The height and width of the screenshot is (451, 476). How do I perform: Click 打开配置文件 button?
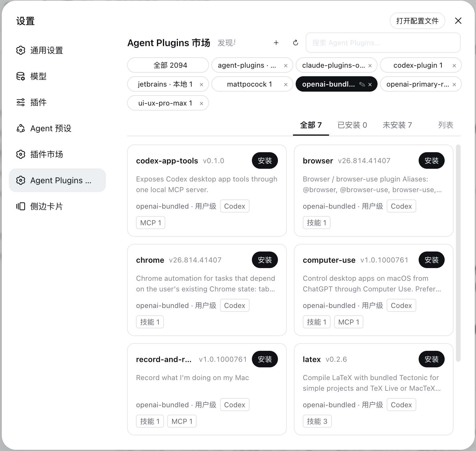click(x=417, y=21)
